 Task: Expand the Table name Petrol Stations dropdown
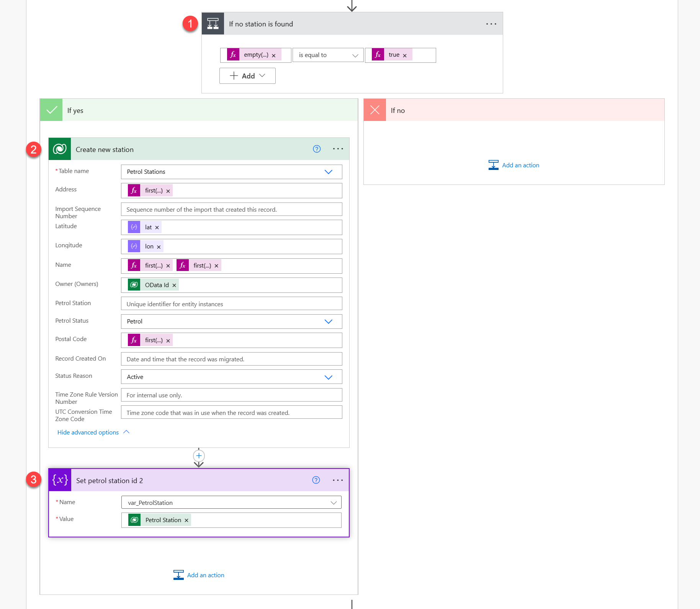[x=328, y=172]
